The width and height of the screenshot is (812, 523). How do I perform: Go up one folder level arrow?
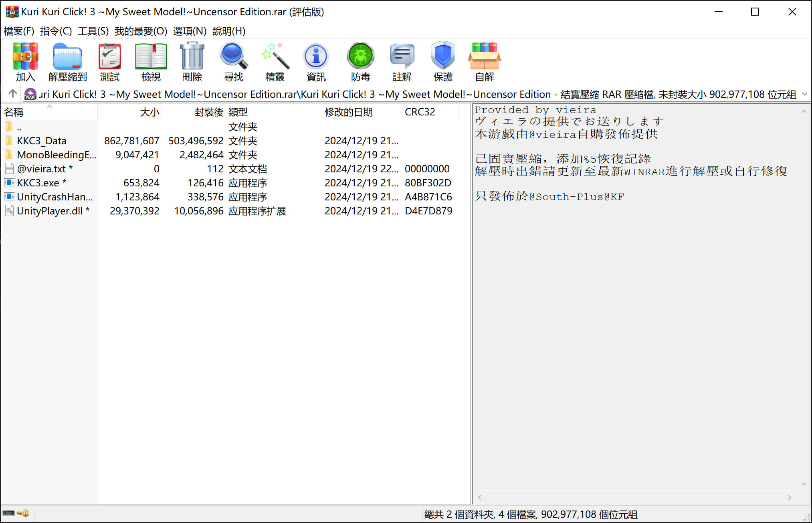click(12, 94)
